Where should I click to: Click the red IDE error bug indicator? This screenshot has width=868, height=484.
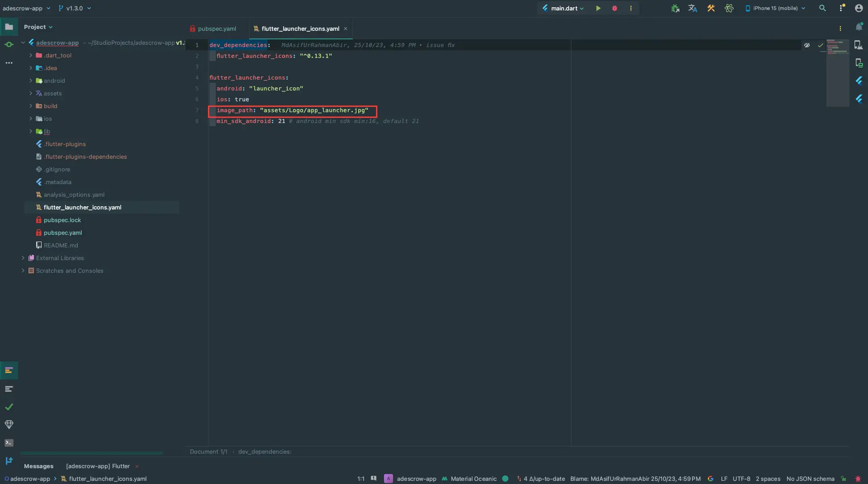click(x=858, y=479)
